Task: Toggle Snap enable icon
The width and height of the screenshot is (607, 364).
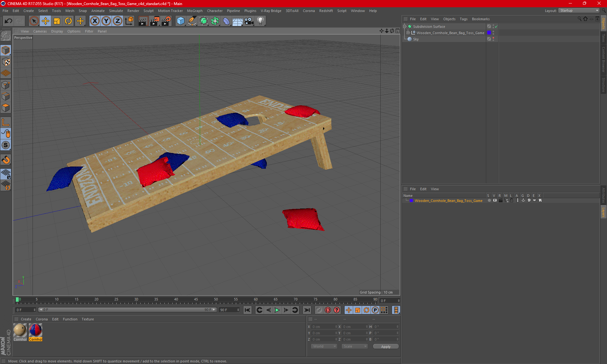Action: 6,160
